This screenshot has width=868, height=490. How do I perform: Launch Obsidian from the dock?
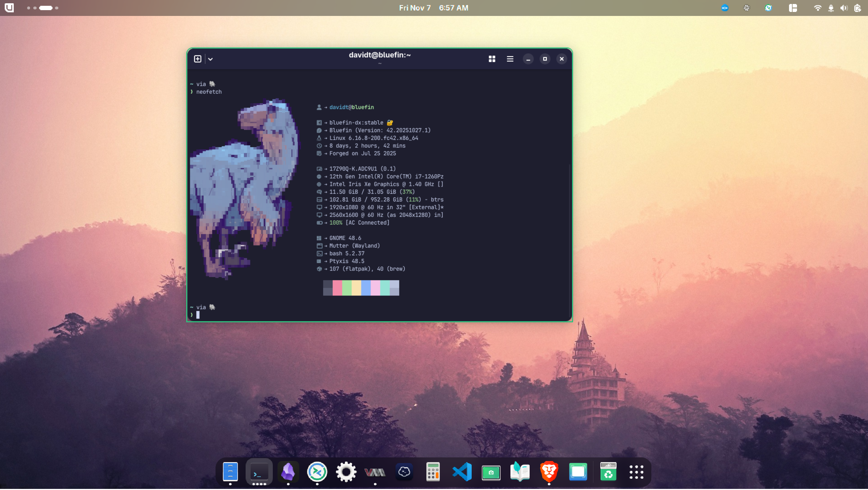click(x=288, y=472)
